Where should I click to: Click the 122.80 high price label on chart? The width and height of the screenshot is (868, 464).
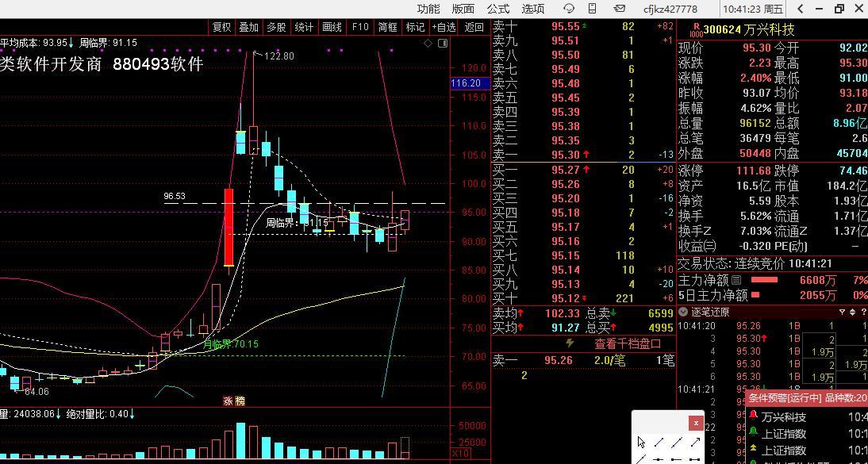click(x=279, y=56)
